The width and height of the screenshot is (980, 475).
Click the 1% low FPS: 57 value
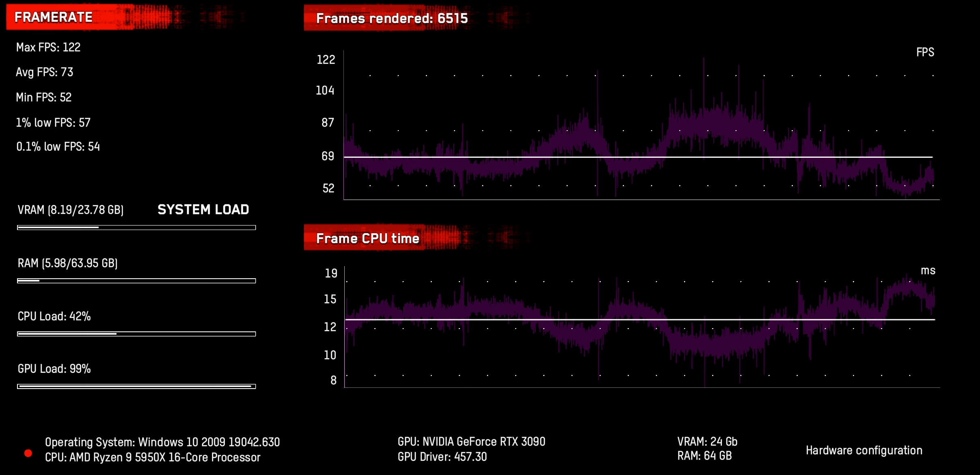[53, 123]
